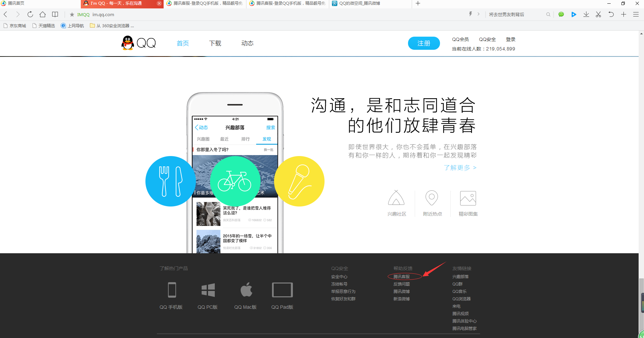The width and height of the screenshot is (644, 338).
Task: Open the 下载 navigation menu item
Action: [x=215, y=43]
